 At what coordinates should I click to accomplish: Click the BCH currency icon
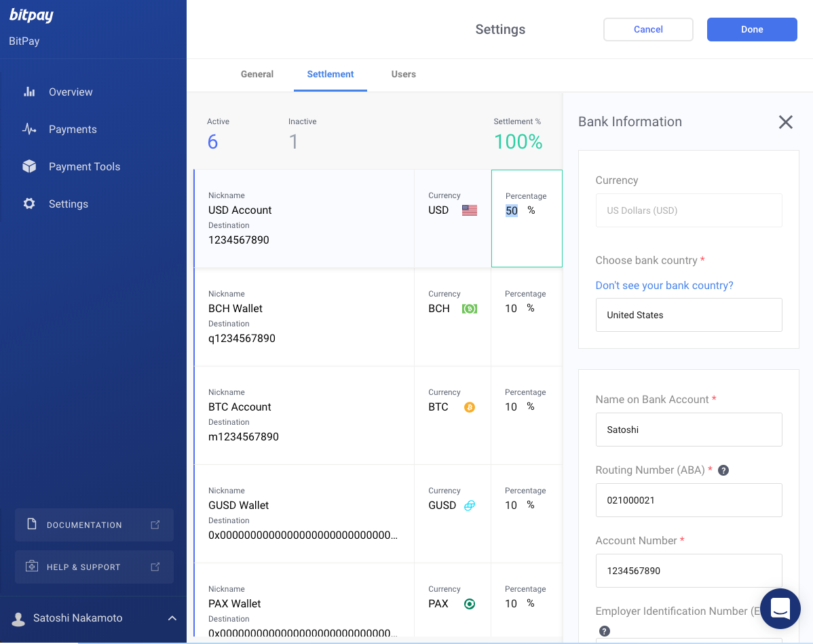469,308
